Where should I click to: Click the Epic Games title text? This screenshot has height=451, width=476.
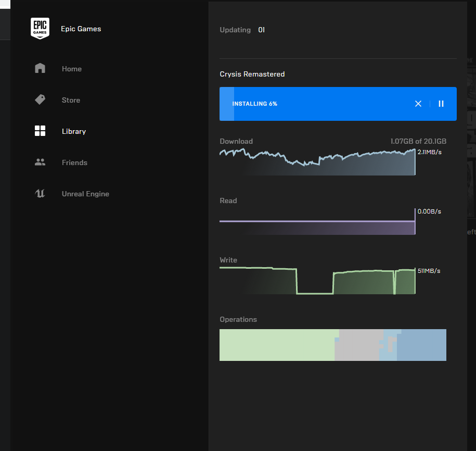click(81, 29)
